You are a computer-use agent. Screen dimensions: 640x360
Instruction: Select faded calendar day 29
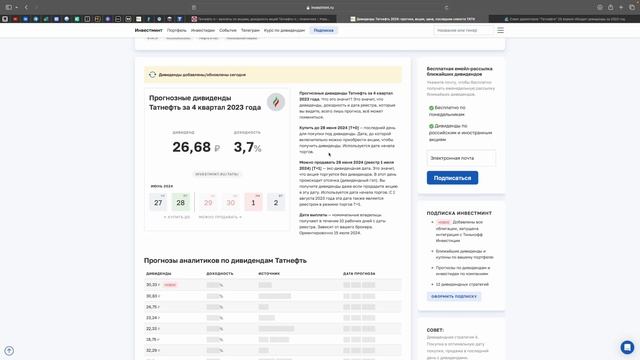[208, 202]
